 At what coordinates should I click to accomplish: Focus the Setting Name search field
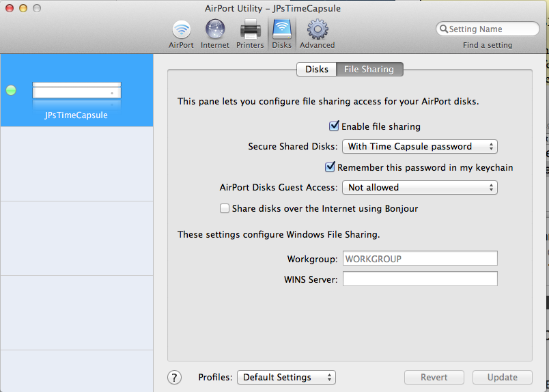click(x=488, y=29)
